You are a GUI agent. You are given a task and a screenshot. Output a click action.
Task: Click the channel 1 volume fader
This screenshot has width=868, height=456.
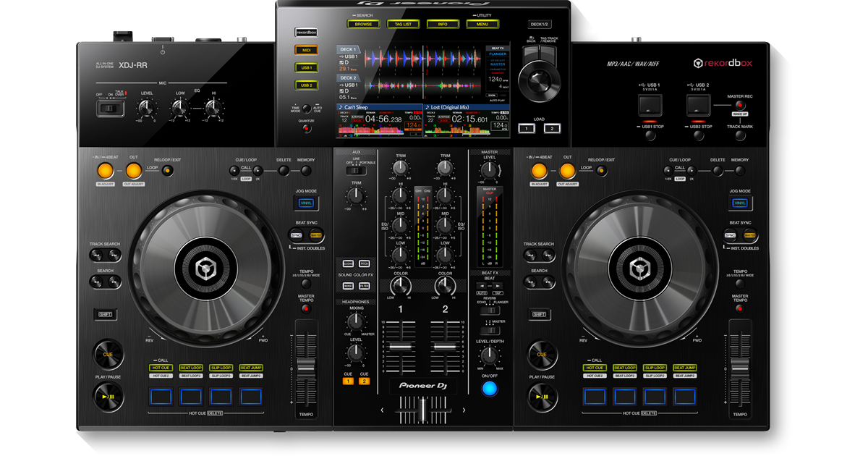pyautogui.click(x=400, y=347)
